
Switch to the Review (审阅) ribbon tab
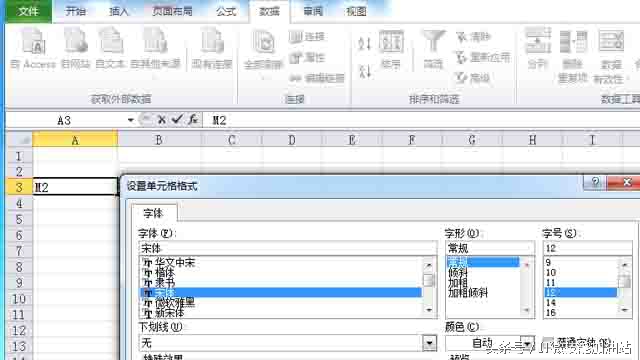pyautogui.click(x=313, y=11)
